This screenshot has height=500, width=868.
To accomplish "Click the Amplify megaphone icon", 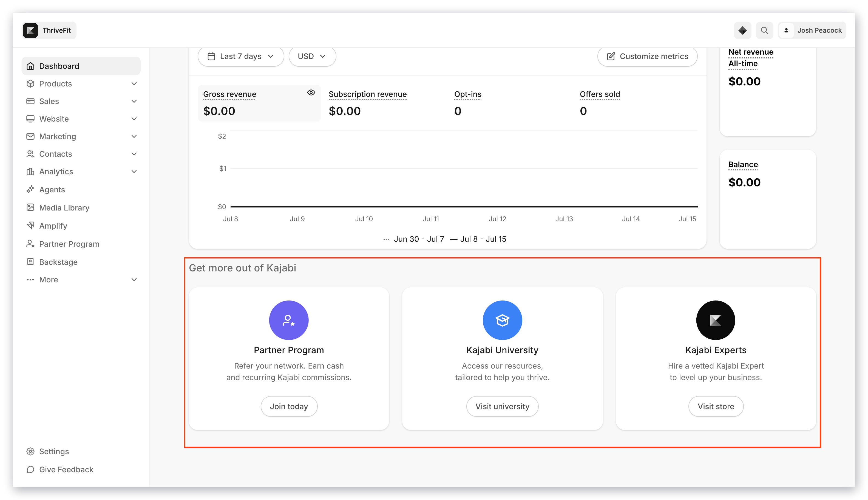I will coord(30,225).
